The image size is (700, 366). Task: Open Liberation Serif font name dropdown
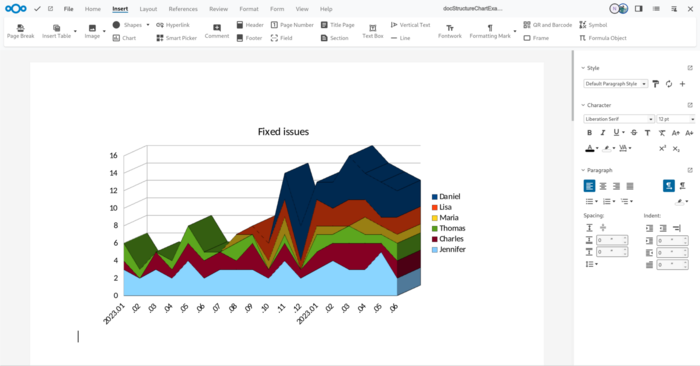click(619, 119)
